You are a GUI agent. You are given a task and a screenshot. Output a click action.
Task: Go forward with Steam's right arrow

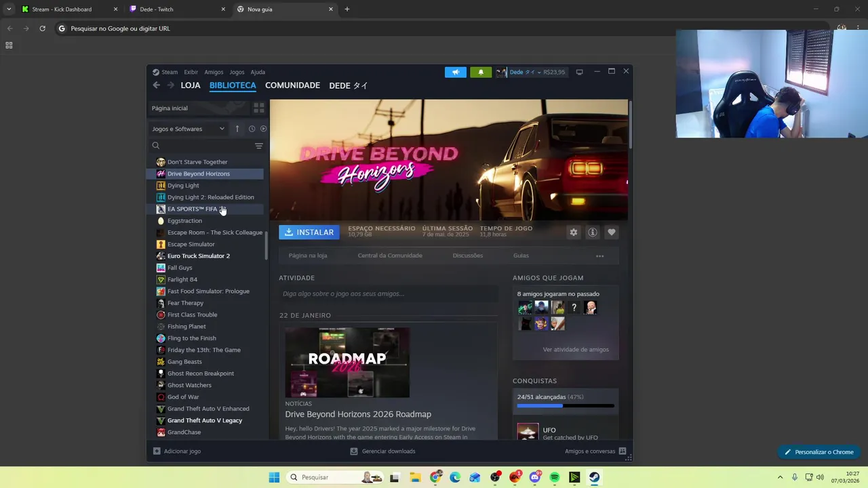170,85
